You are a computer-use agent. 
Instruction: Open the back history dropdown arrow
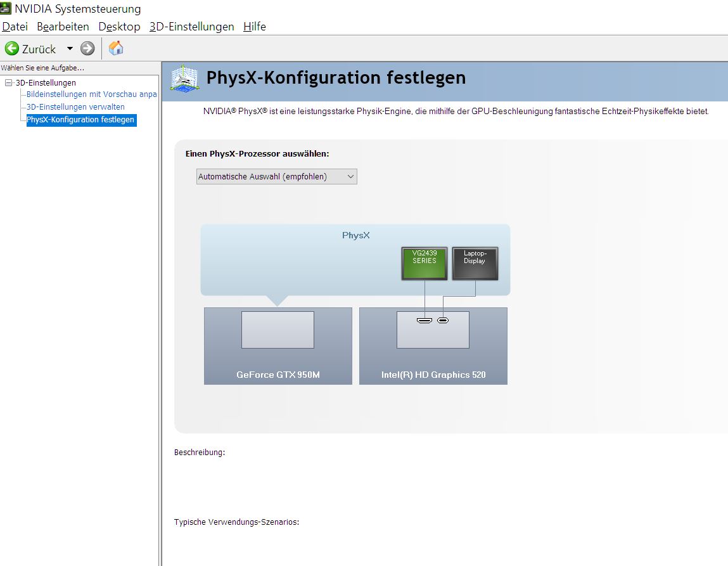tap(70, 49)
